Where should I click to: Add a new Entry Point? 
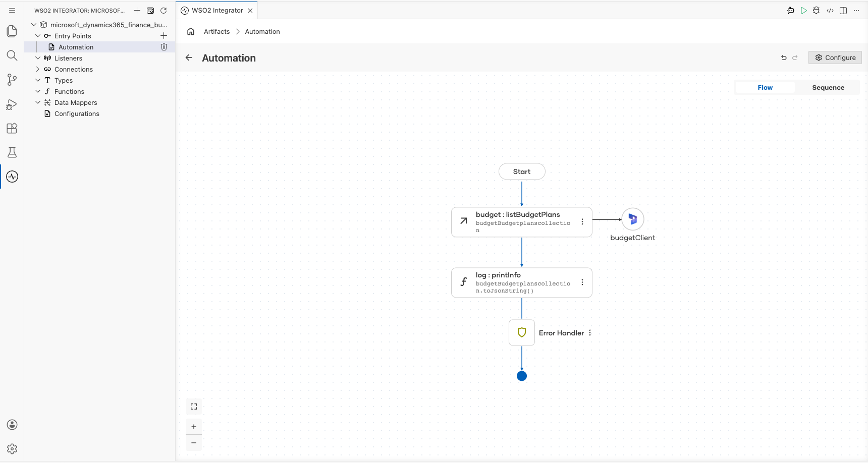click(164, 36)
